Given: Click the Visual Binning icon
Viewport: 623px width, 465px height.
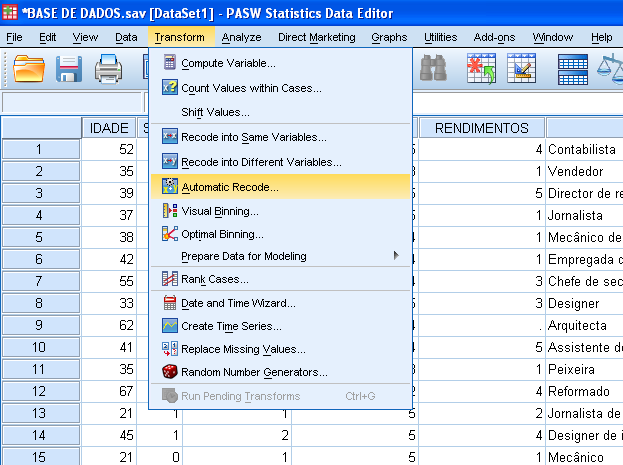Looking at the screenshot, I should pos(170,210).
